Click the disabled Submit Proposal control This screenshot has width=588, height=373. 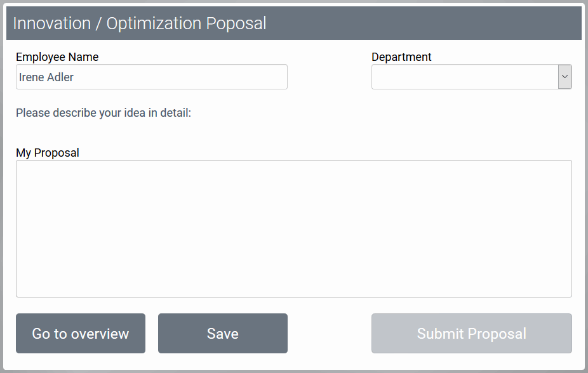[471, 333]
